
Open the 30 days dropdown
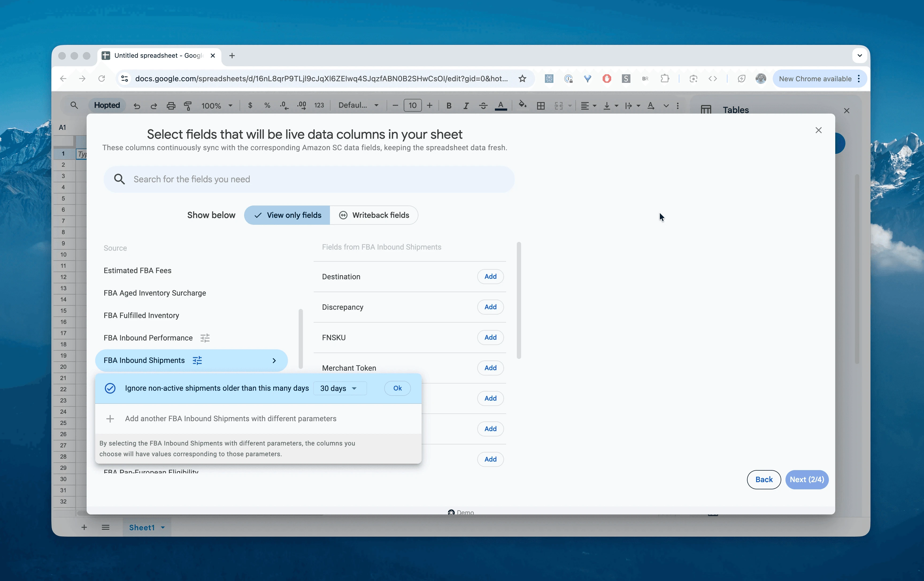[340, 388]
